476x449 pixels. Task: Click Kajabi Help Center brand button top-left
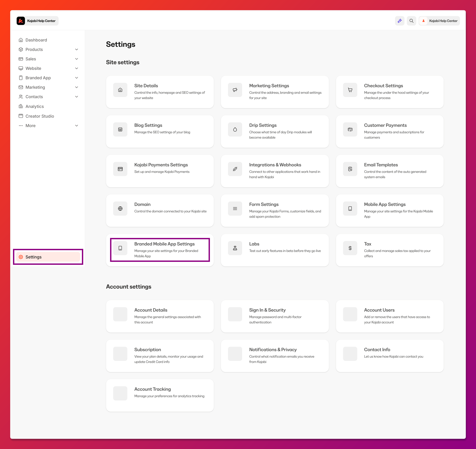pos(37,21)
